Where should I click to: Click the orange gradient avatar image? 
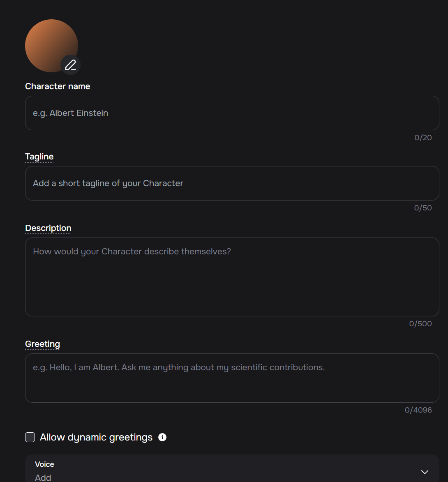[51, 46]
